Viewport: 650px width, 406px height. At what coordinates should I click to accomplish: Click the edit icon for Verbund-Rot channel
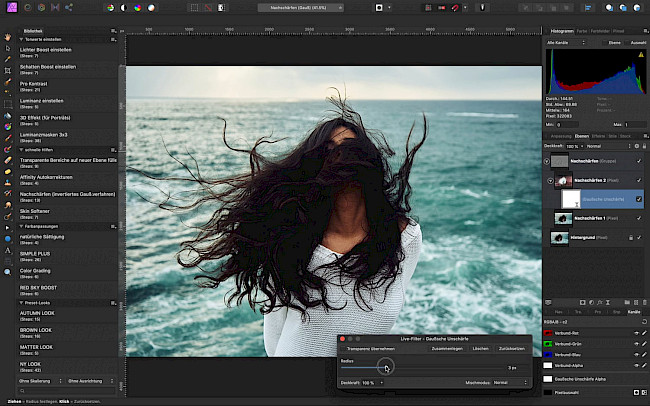pyautogui.click(x=644, y=333)
